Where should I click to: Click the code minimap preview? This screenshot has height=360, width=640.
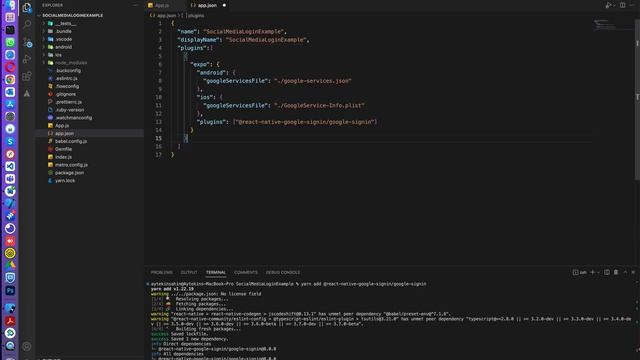tap(612, 25)
